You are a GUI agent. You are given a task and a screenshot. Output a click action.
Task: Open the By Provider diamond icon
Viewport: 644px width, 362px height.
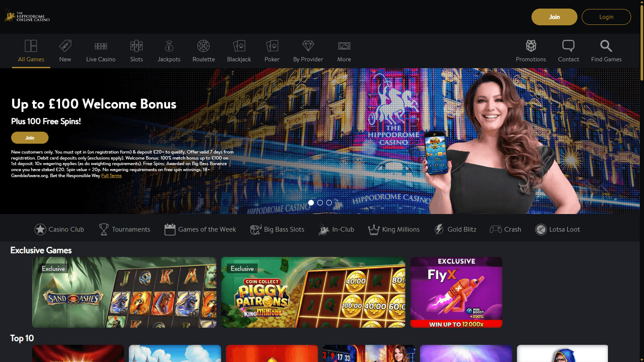[x=308, y=46]
